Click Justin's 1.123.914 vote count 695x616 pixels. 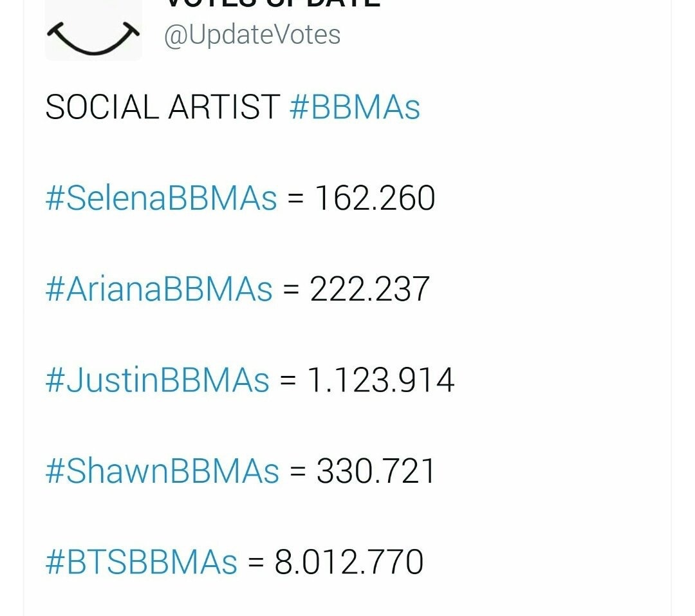(x=380, y=380)
